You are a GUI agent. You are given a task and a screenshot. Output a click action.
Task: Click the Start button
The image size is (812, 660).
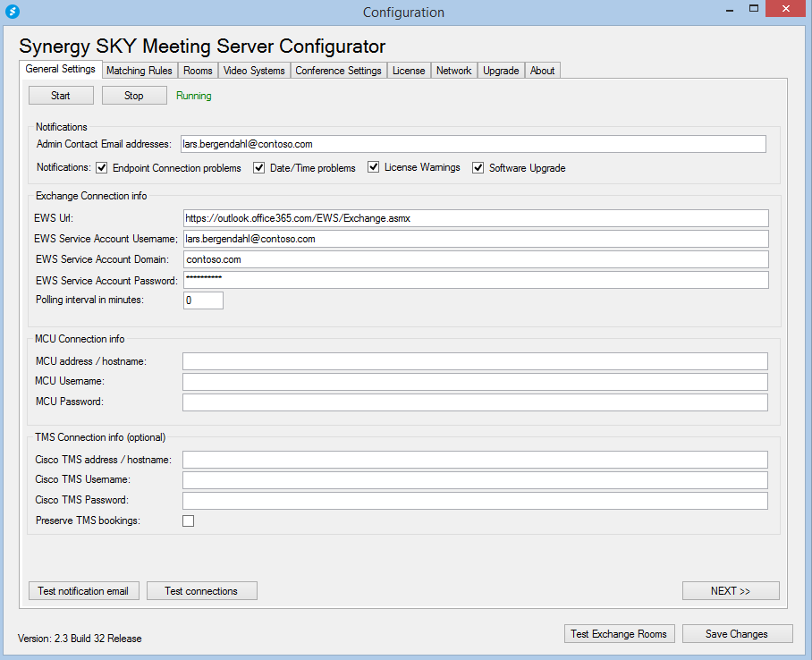[61, 96]
